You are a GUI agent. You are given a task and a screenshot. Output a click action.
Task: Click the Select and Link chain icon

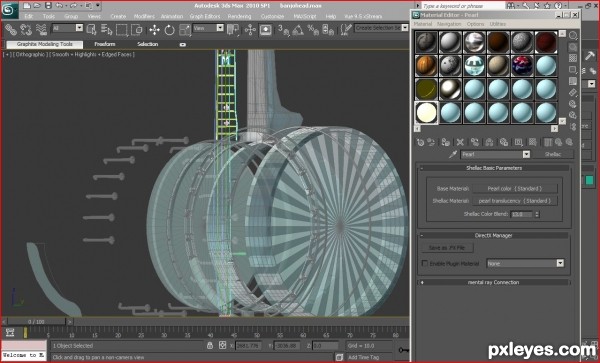coord(11,29)
